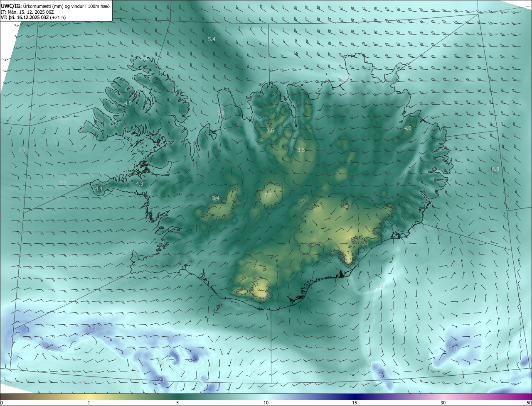The height and width of the screenshot is (406, 532).
Task: Click the 4.4 value on Snæfellsnes peninsula tip
Action: [99, 188]
